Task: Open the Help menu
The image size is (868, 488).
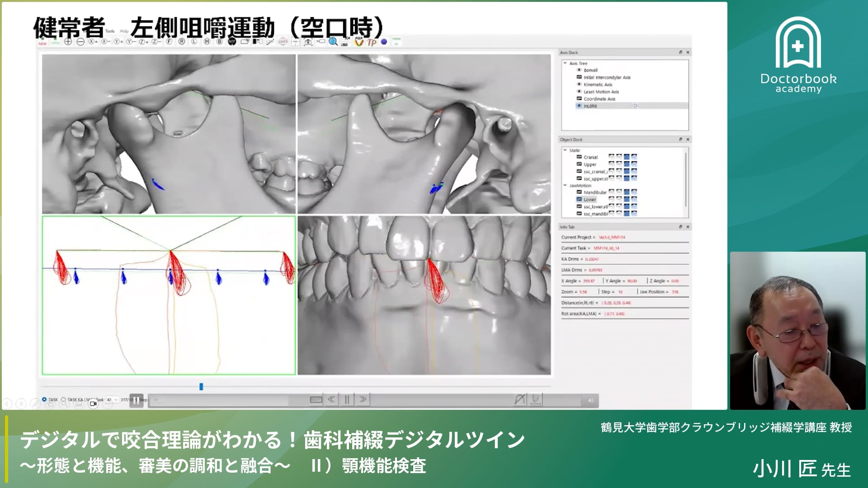Action: click(123, 32)
